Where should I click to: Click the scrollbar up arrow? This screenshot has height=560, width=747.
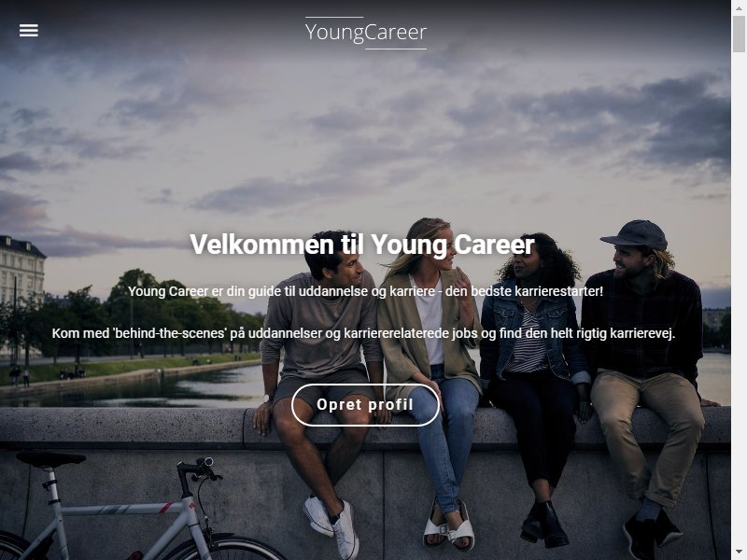click(739, 6)
